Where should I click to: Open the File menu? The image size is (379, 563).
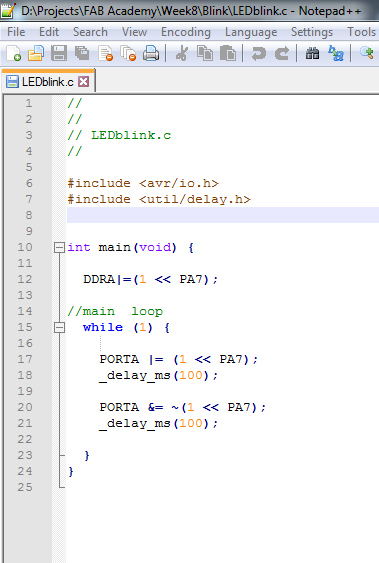point(16,32)
